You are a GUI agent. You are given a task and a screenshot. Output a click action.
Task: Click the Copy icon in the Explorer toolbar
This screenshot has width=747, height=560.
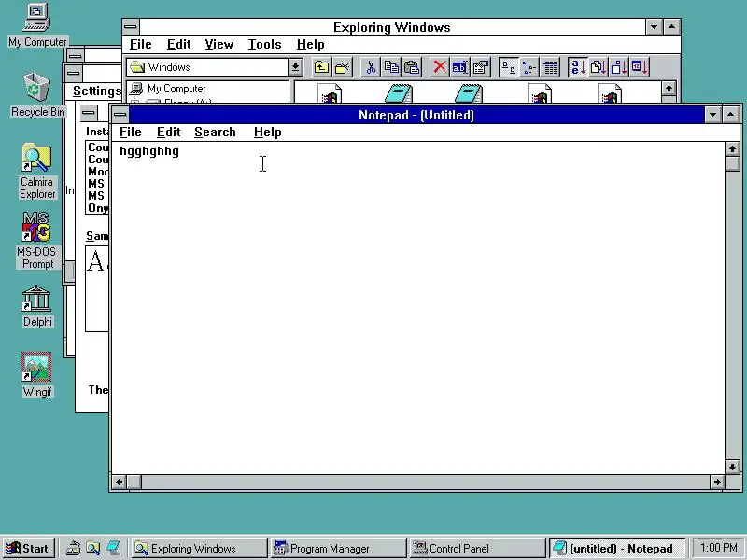point(391,67)
